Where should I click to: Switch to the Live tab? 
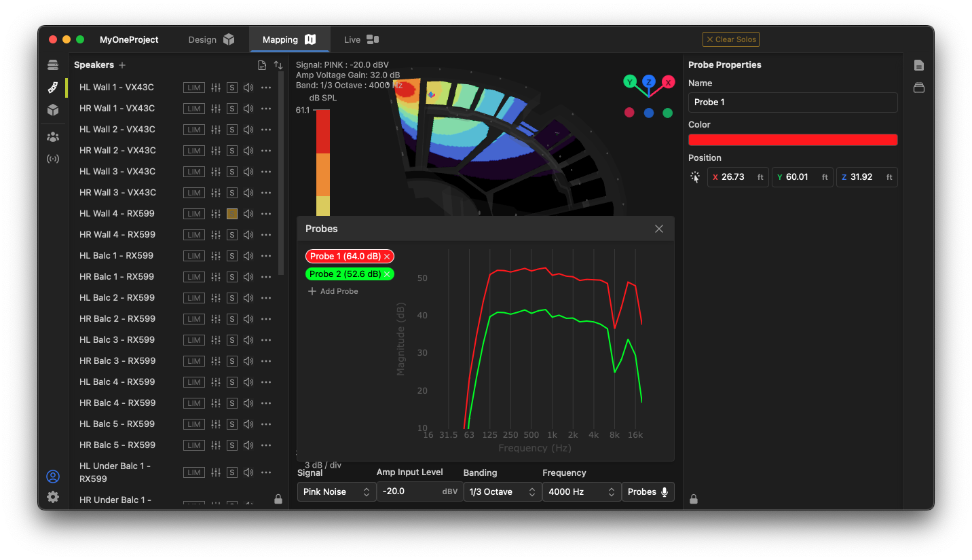pyautogui.click(x=360, y=39)
